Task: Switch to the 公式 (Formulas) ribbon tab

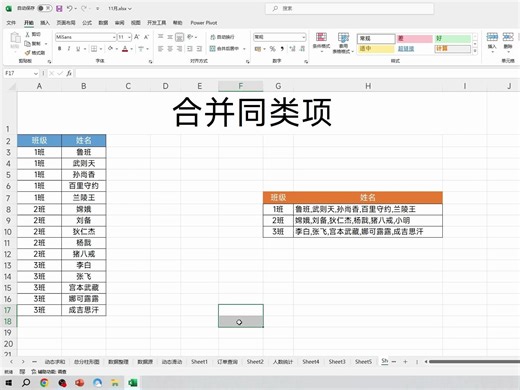Action: (87, 23)
